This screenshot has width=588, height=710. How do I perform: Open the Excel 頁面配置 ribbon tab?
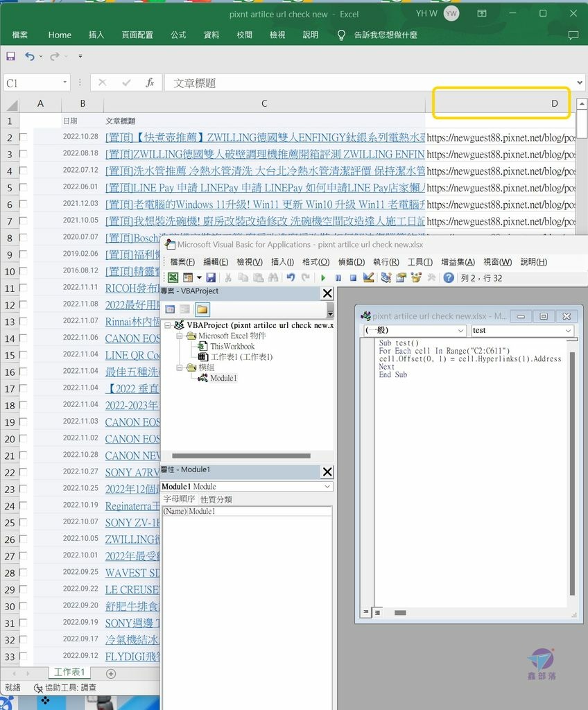click(x=137, y=35)
